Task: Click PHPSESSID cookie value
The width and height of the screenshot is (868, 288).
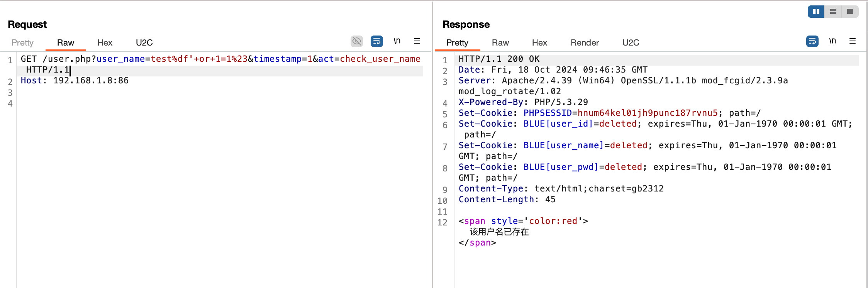Action: (648, 113)
